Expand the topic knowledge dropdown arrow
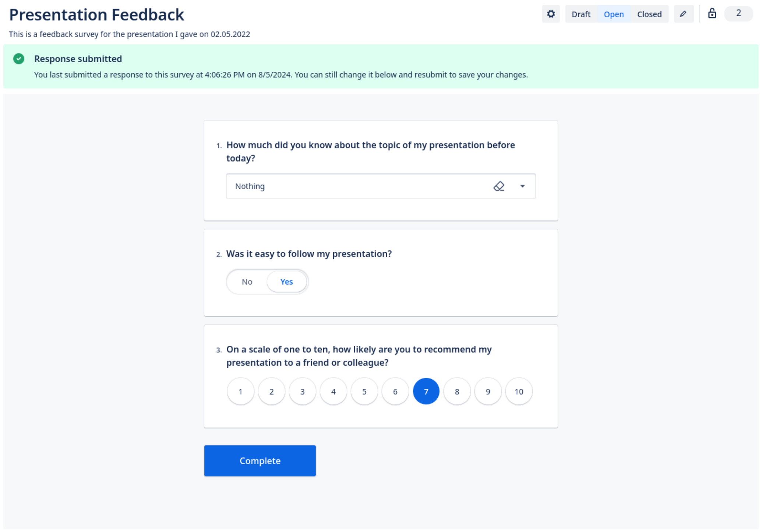 pos(522,186)
